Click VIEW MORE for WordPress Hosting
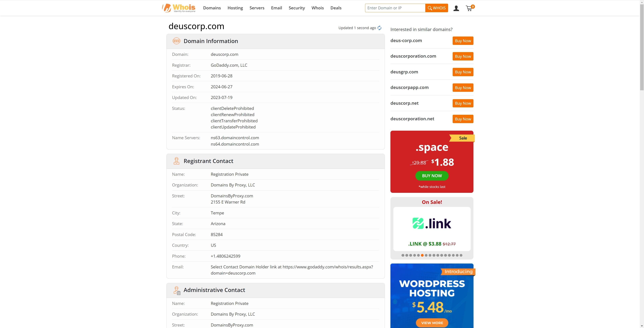 [432, 323]
